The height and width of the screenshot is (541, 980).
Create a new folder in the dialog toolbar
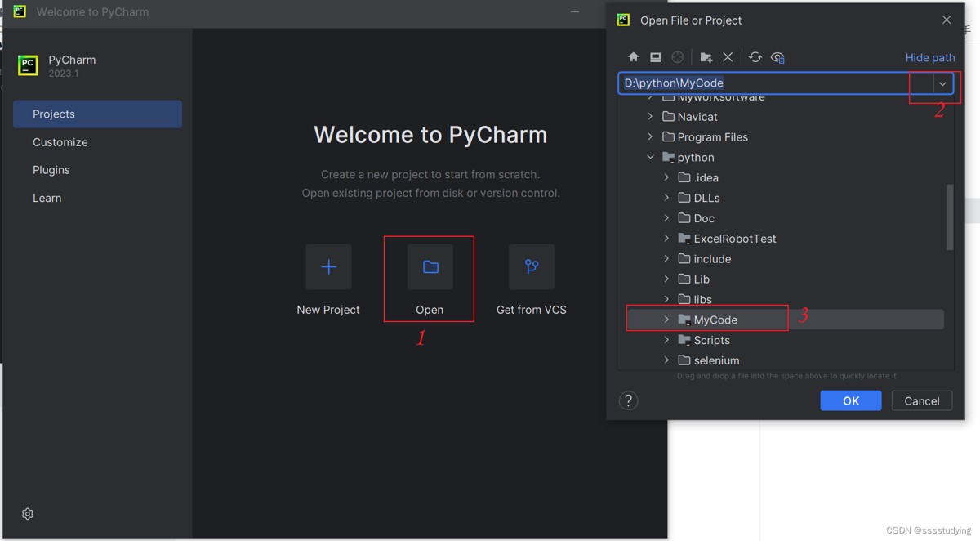coord(706,57)
